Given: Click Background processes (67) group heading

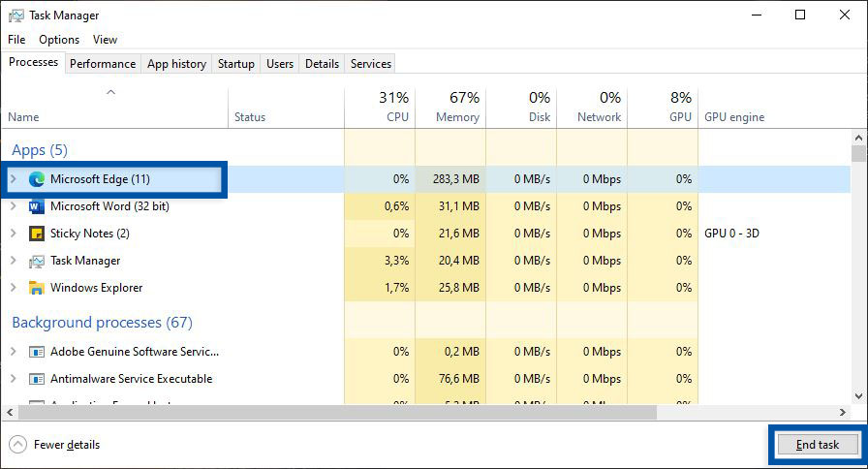Looking at the screenshot, I should 102,323.
